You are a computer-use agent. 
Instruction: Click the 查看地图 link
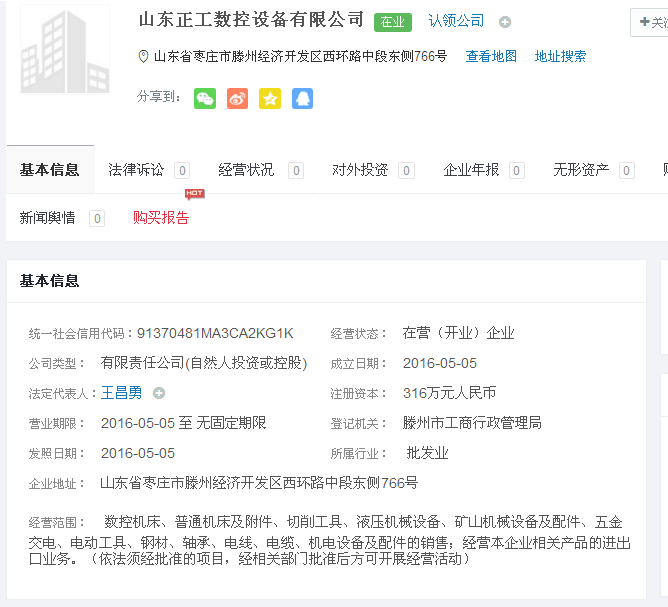pyautogui.click(x=491, y=57)
